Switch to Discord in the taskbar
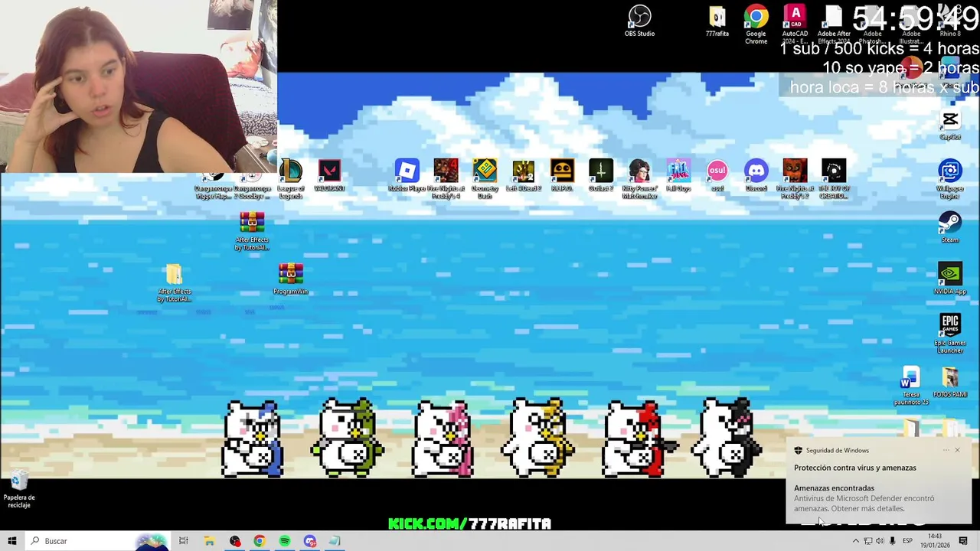 tap(310, 541)
